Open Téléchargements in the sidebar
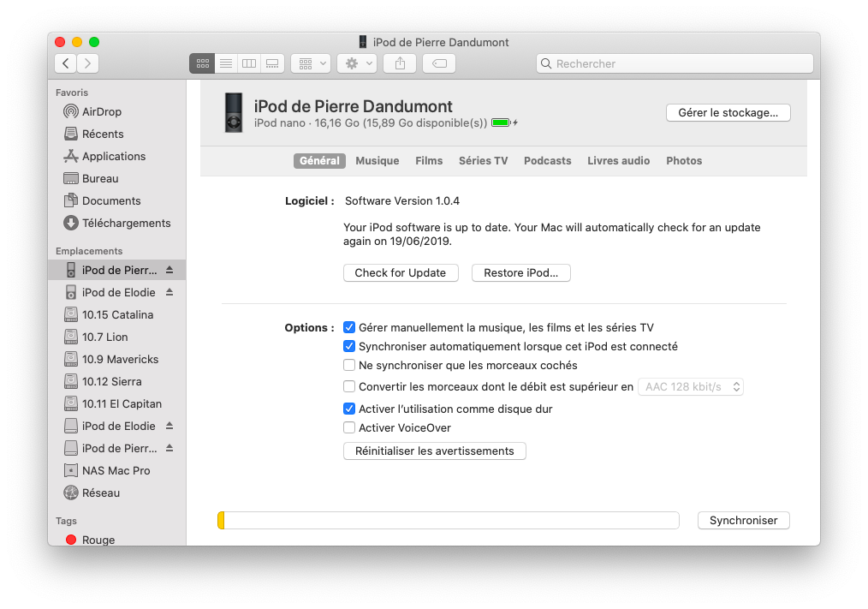Screen dimensions: 868x609 pos(116,223)
